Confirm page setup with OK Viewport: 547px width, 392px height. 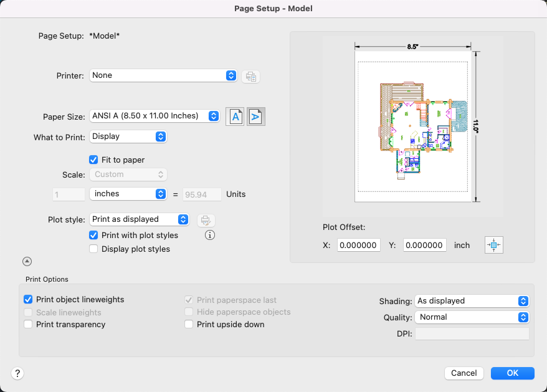point(512,373)
